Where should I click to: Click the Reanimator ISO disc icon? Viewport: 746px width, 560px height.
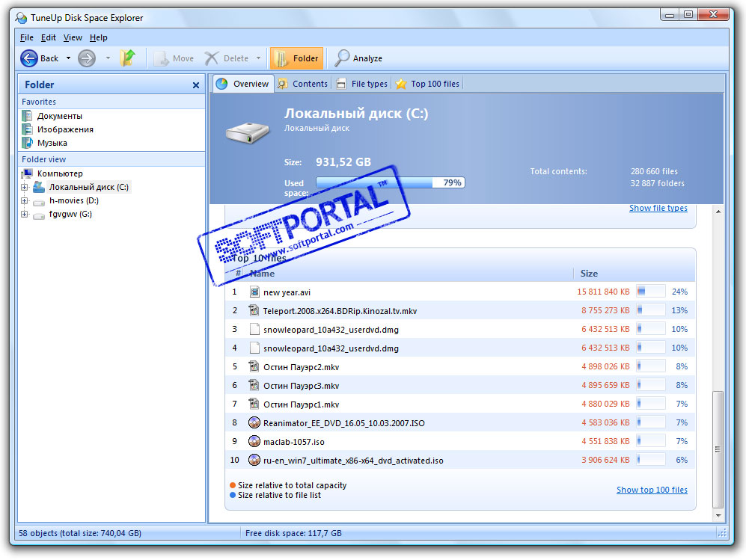coord(254,422)
